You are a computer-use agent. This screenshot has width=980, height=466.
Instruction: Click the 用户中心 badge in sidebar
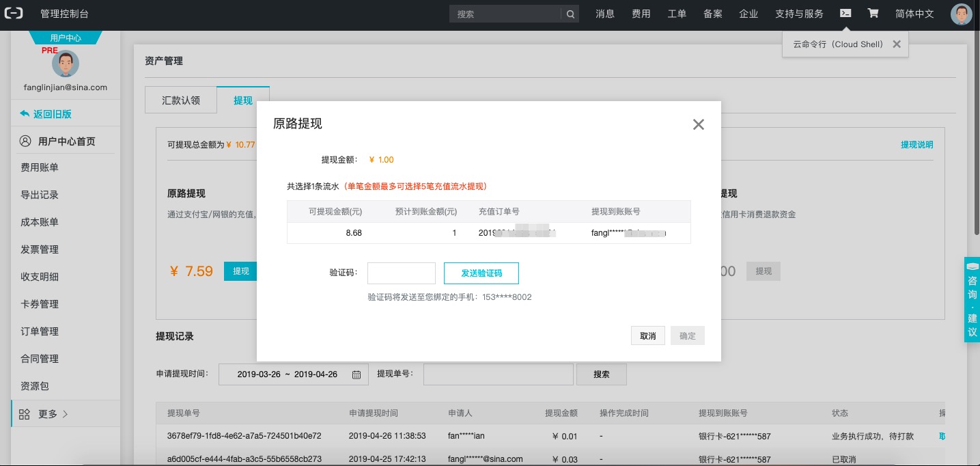(66, 38)
